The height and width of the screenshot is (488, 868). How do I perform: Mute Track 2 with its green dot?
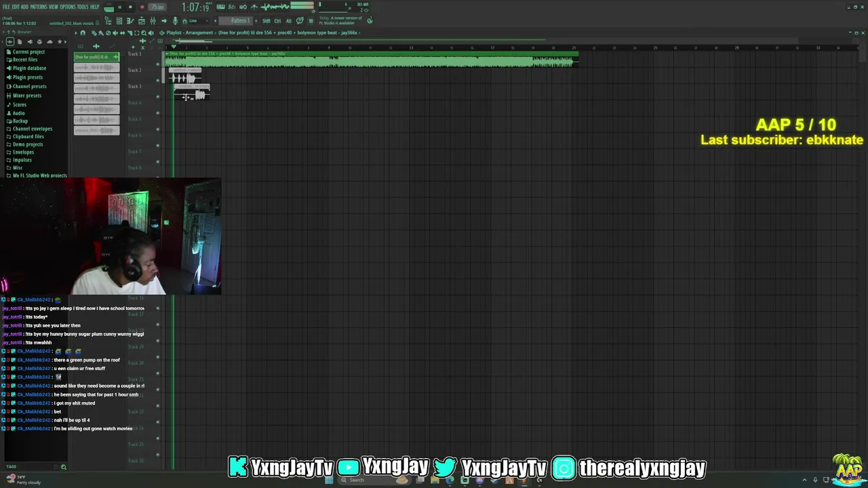pos(158,80)
